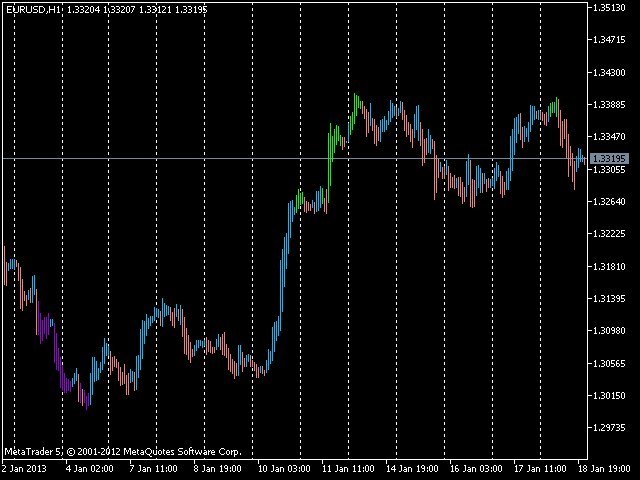Image resolution: width=640 pixels, height=480 pixels.
Task: Click the 14 Jan 19:00 time label
Action: 412,469
